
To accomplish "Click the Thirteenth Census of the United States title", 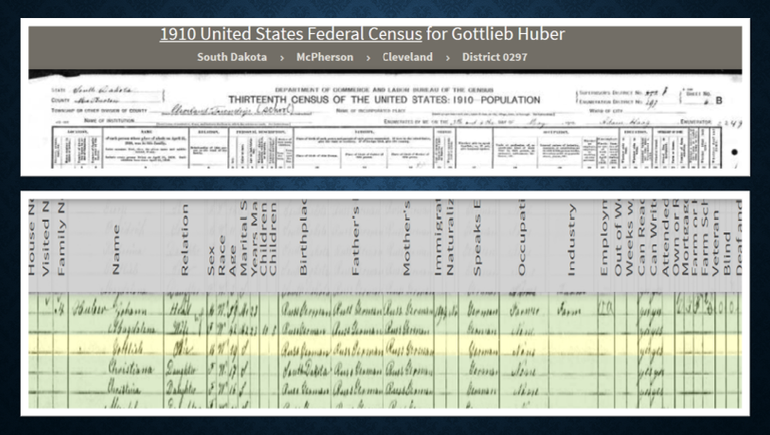I will tap(384, 100).
